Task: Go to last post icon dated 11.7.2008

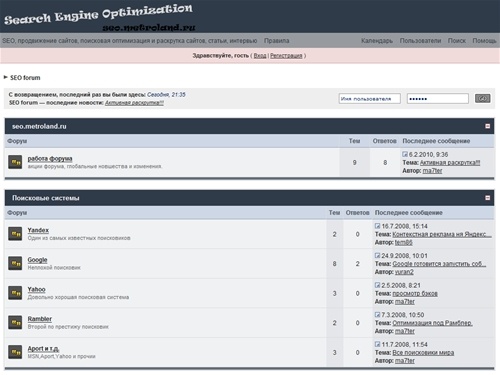Action: pos(377,344)
